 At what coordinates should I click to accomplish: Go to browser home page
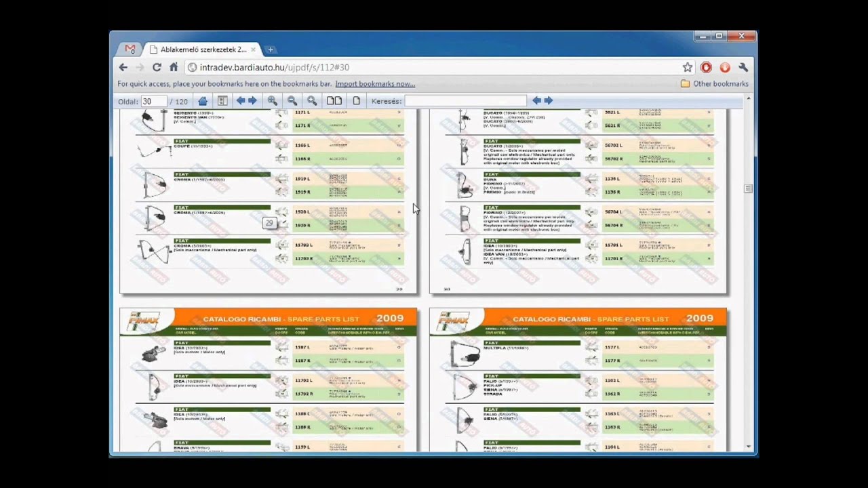pyautogui.click(x=174, y=67)
